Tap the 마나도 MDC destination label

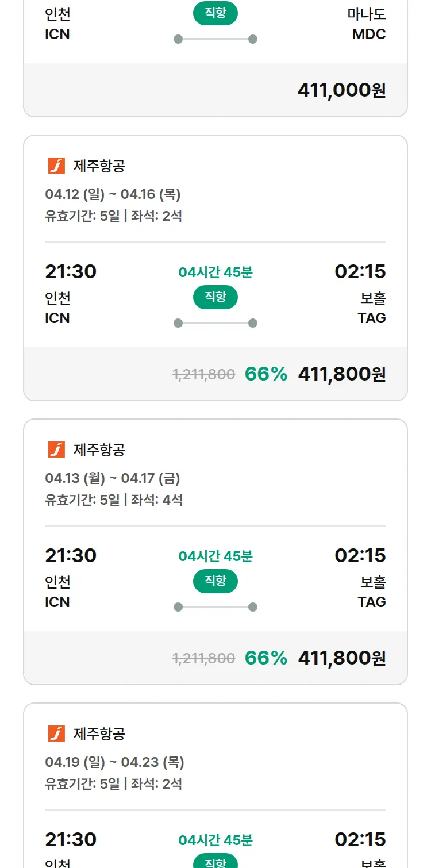pyautogui.click(x=368, y=24)
